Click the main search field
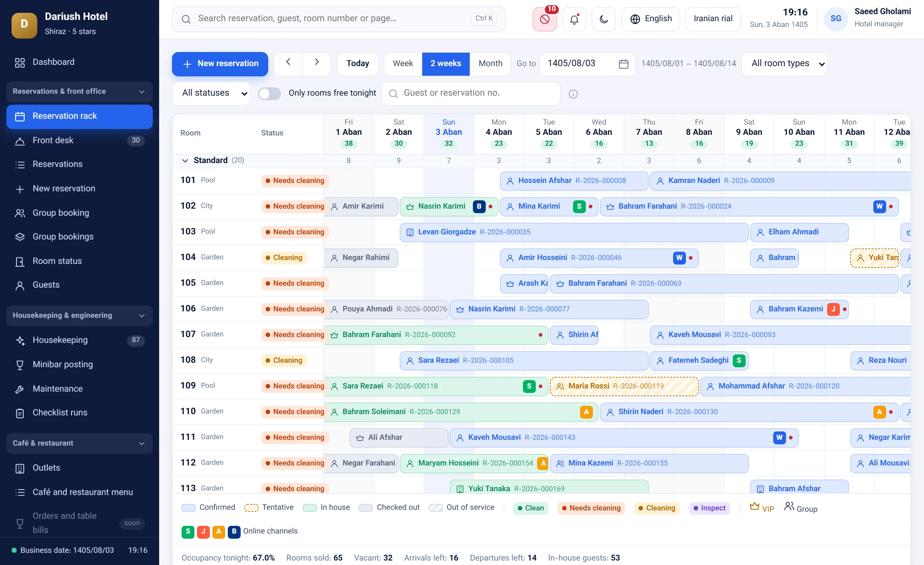 pos(338,19)
